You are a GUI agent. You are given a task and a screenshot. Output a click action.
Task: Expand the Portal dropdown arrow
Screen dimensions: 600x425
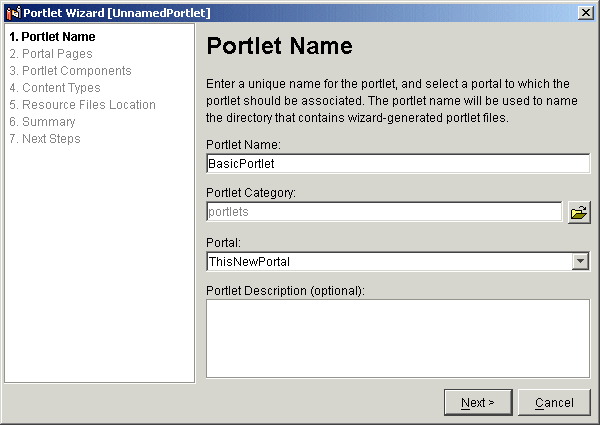[x=580, y=261]
